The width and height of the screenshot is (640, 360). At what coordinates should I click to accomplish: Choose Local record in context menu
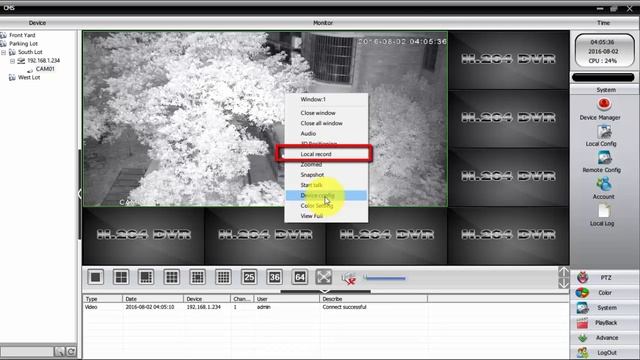[x=326, y=154]
